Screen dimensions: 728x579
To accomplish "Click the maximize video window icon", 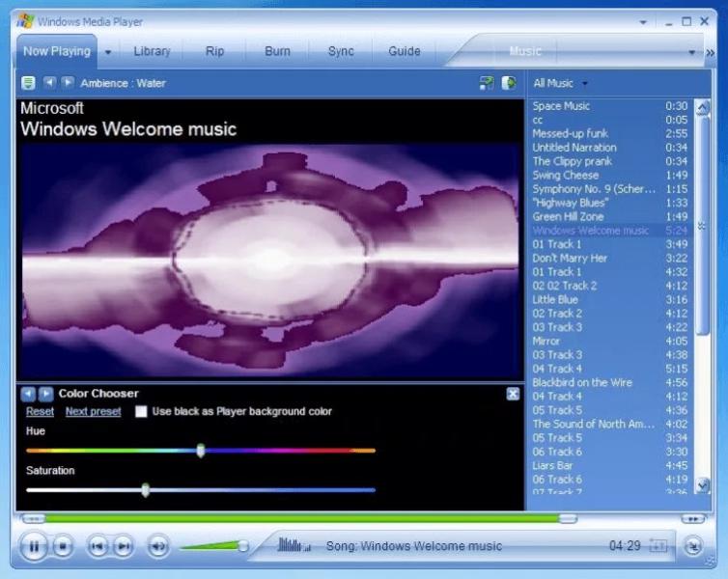I will [486, 83].
